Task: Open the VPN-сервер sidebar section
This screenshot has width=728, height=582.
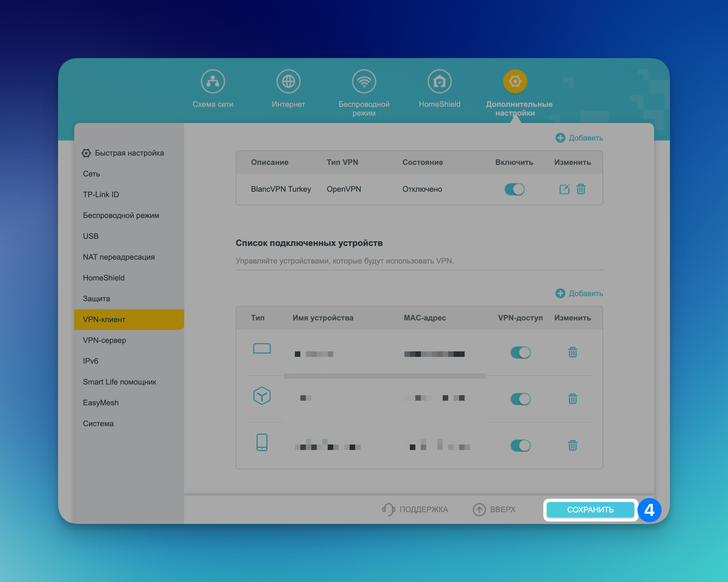Action: point(104,340)
